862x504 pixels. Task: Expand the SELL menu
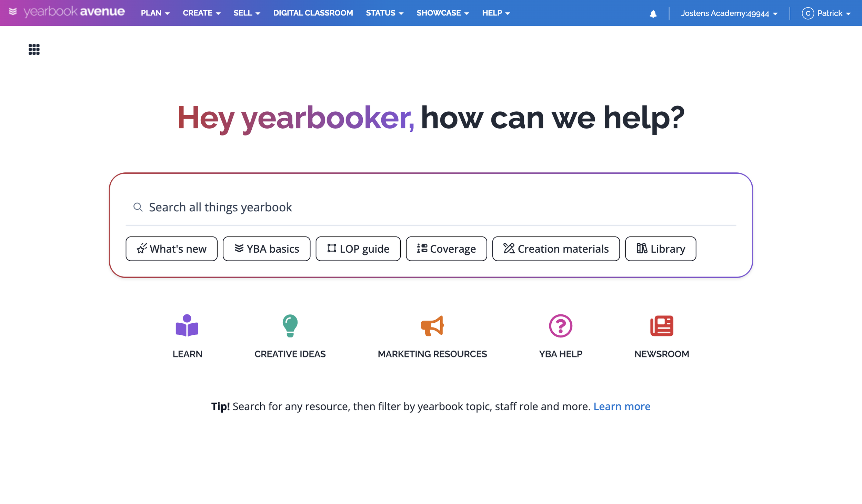[247, 13]
